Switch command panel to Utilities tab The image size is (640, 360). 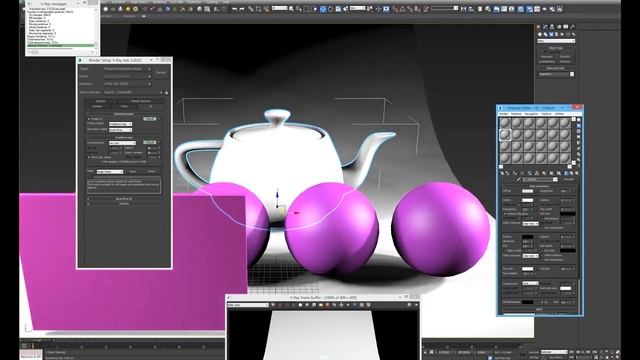573,27
